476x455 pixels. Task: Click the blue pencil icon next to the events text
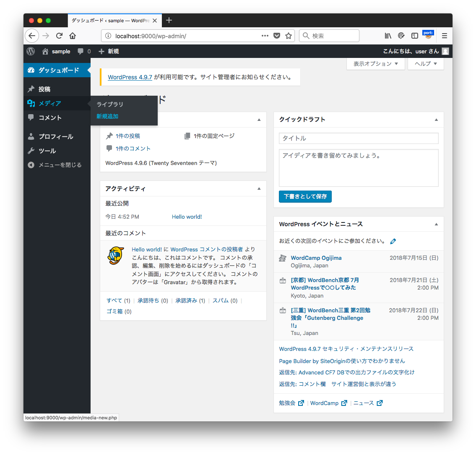(393, 241)
